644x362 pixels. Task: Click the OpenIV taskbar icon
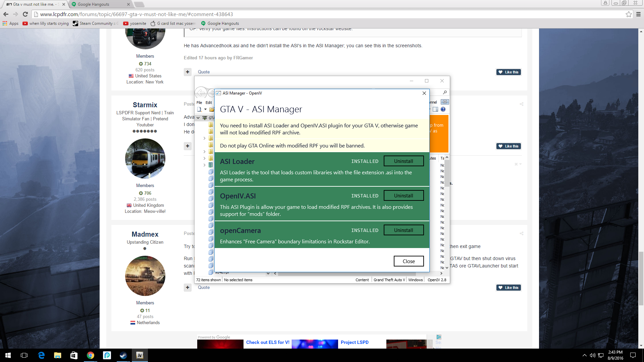click(140, 355)
